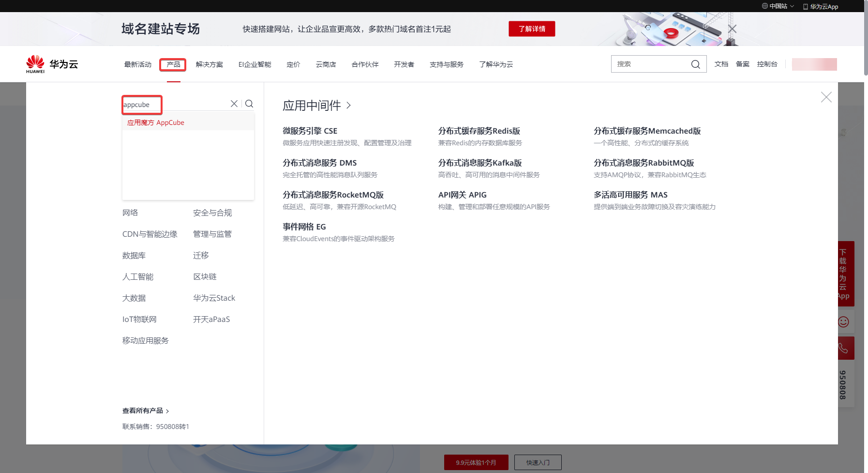Open 查看所有产品 link
The image size is (868, 473).
[x=146, y=411]
